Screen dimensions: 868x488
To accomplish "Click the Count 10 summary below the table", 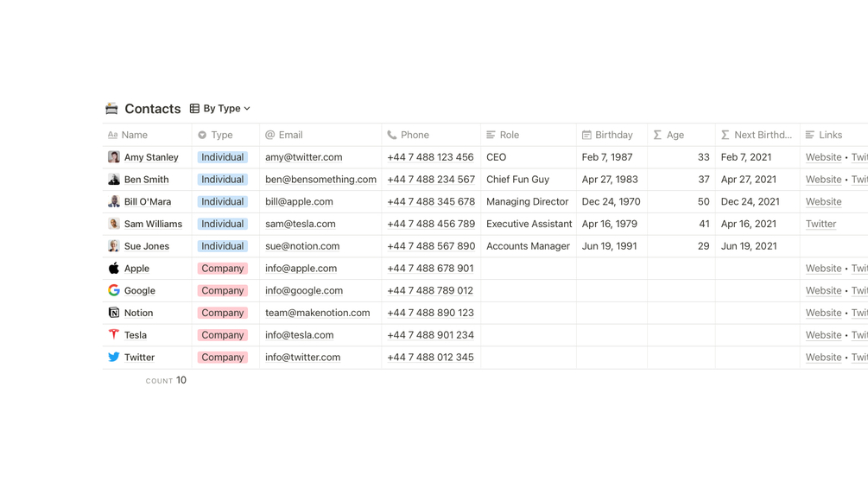I will tap(167, 380).
